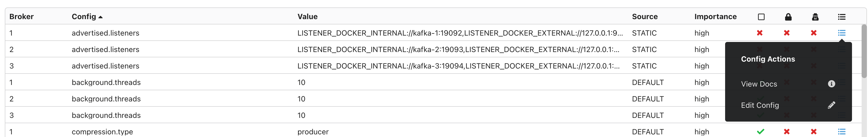Click the lock icon column header

(788, 17)
